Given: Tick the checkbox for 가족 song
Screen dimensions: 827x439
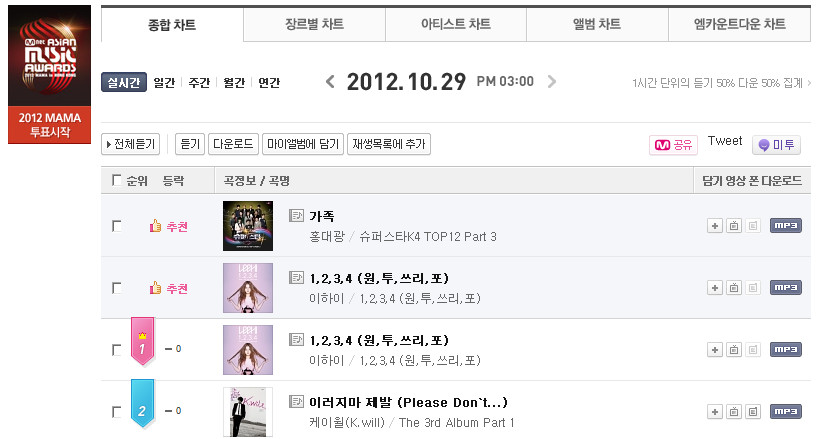Looking at the screenshot, I should click(117, 226).
